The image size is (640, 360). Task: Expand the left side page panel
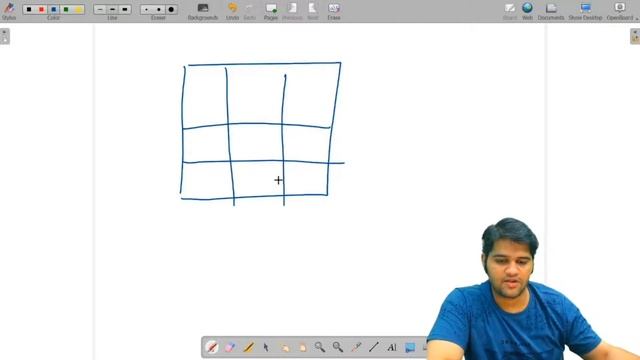pos(4,36)
